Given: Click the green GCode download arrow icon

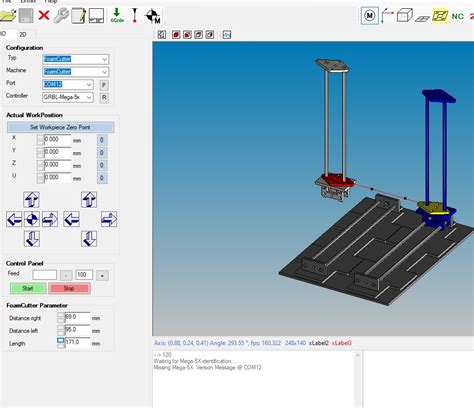Looking at the screenshot, I should coord(117,16).
